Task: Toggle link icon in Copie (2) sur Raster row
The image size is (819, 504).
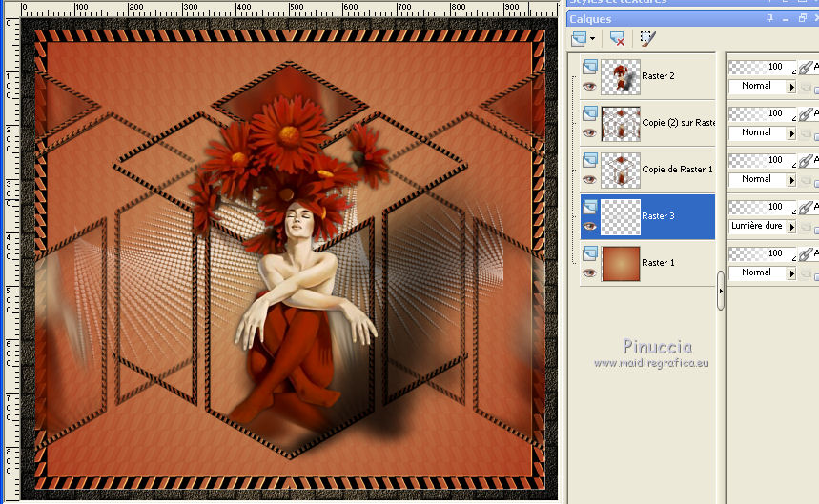Action: click(806, 113)
